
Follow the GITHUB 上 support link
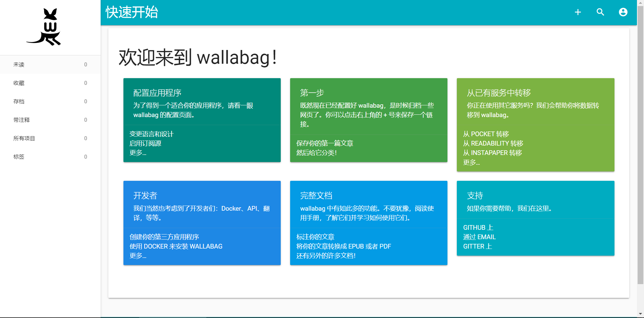pos(478,227)
